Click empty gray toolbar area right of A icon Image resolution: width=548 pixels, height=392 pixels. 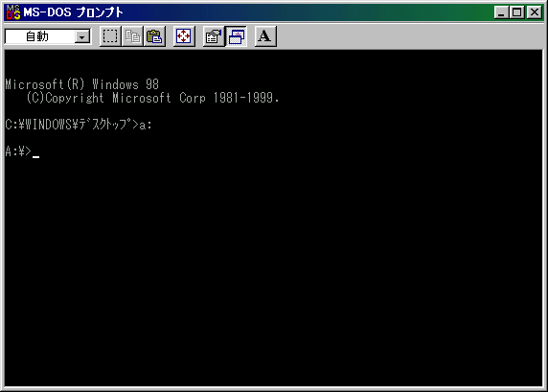[x=409, y=36]
